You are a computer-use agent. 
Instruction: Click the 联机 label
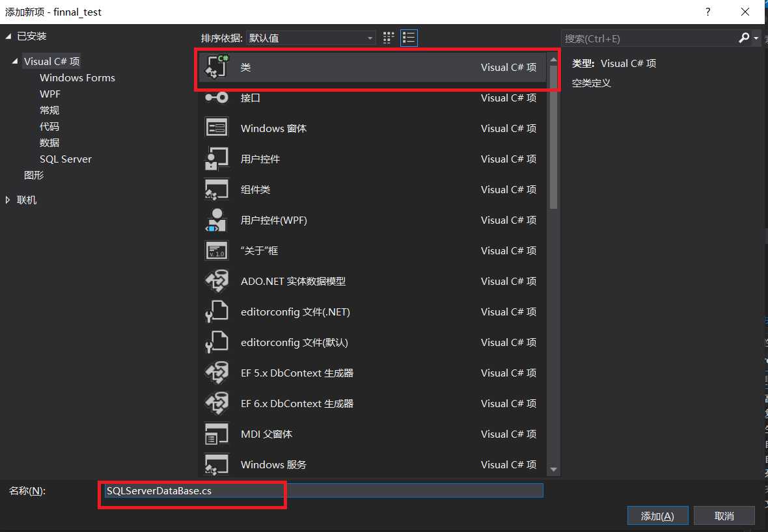click(27, 200)
